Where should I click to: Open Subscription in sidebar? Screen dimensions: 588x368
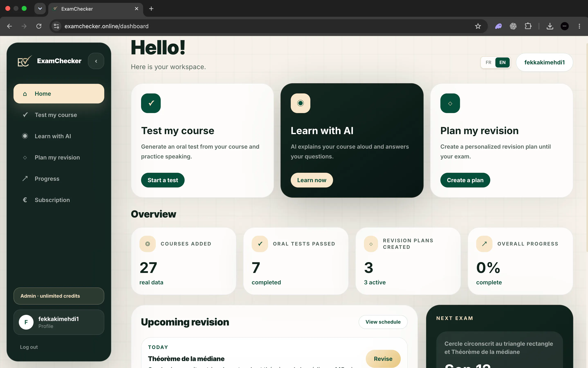(59, 200)
